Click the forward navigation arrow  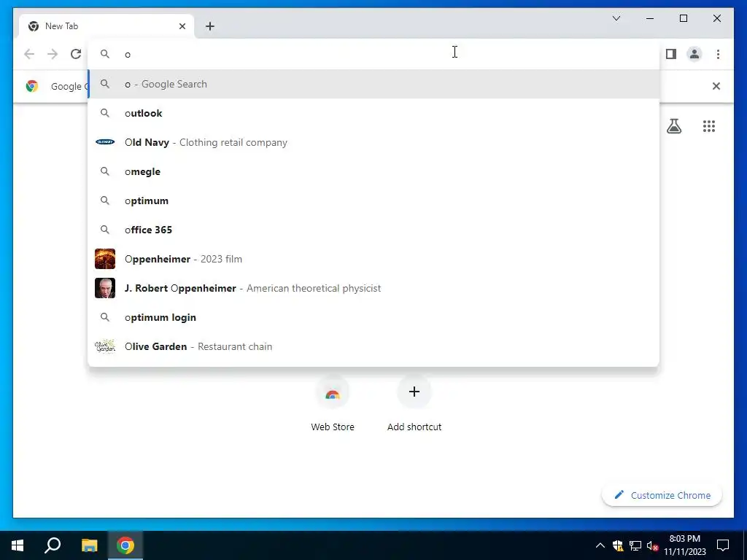click(x=53, y=54)
